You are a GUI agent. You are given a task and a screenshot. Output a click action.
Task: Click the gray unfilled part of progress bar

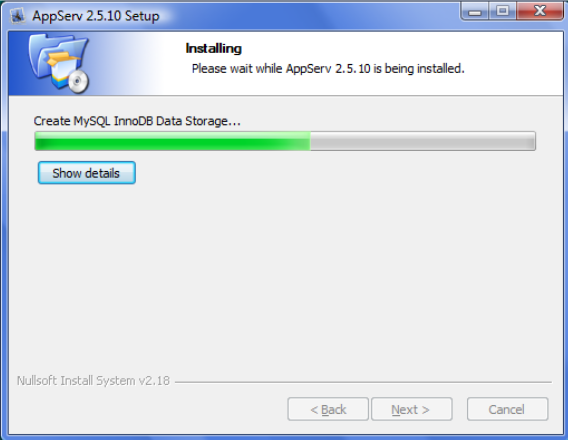click(422, 141)
